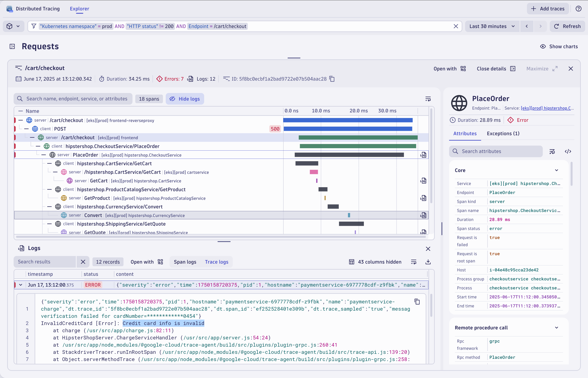Click into the Search attributes field
The height and width of the screenshot is (378, 588).
click(496, 151)
